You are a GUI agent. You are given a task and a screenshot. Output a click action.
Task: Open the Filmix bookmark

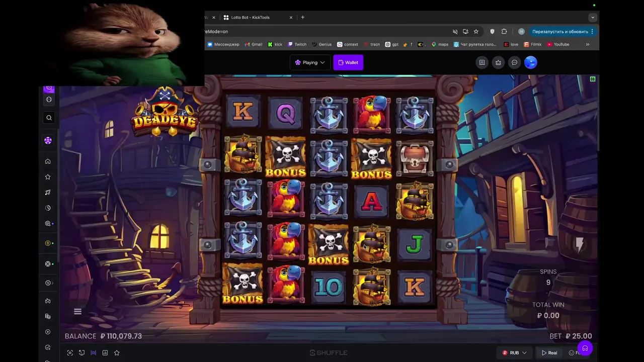point(533,44)
